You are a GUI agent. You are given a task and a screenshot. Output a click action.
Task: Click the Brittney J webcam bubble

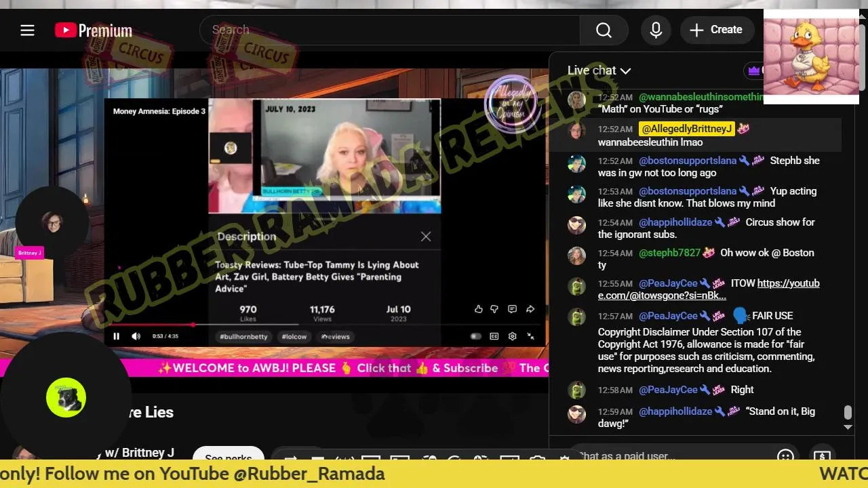[x=52, y=222]
